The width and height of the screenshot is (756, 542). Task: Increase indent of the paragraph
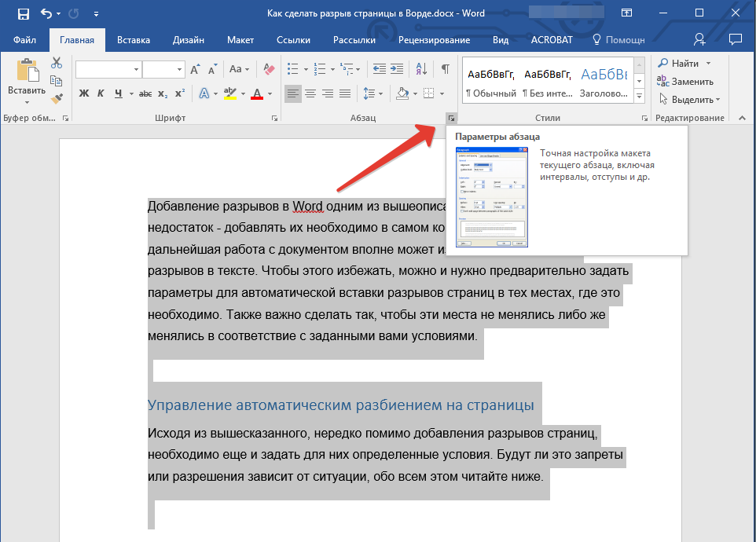tap(398, 69)
